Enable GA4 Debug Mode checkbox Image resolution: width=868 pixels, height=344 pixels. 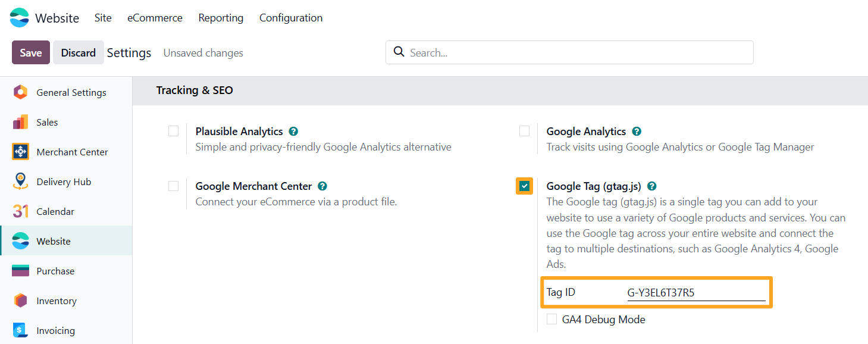pyautogui.click(x=551, y=319)
